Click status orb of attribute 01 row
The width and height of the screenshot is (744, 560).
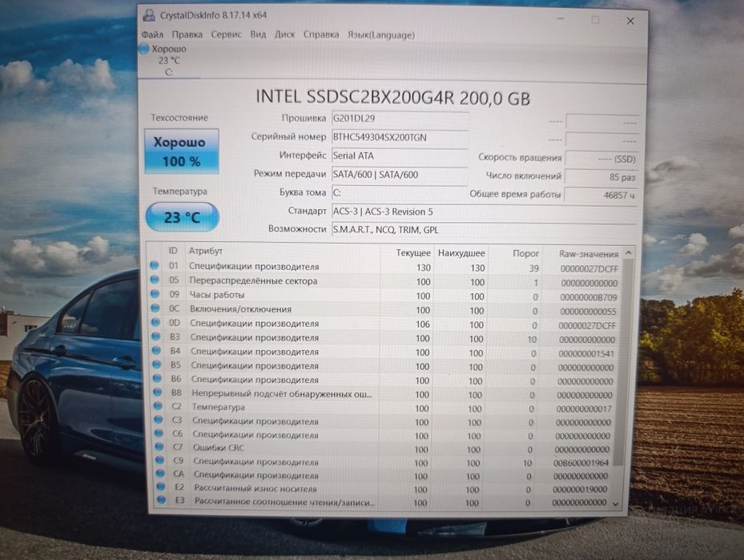pyautogui.click(x=155, y=265)
